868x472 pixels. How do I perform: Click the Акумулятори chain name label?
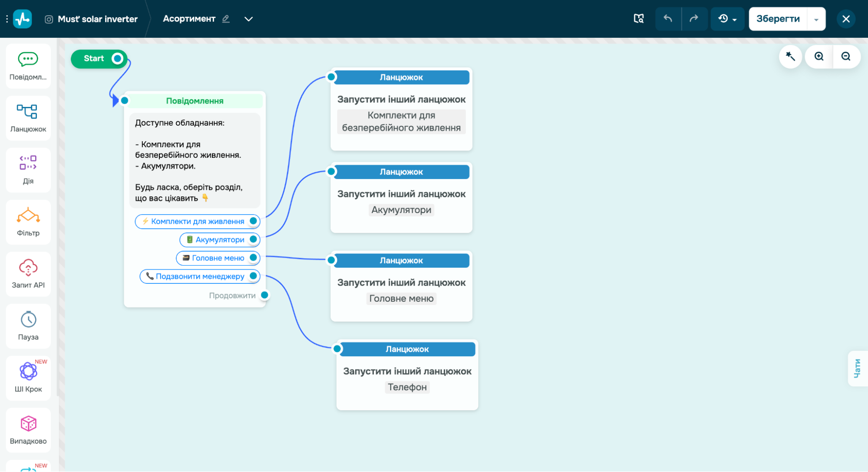click(x=401, y=210)
